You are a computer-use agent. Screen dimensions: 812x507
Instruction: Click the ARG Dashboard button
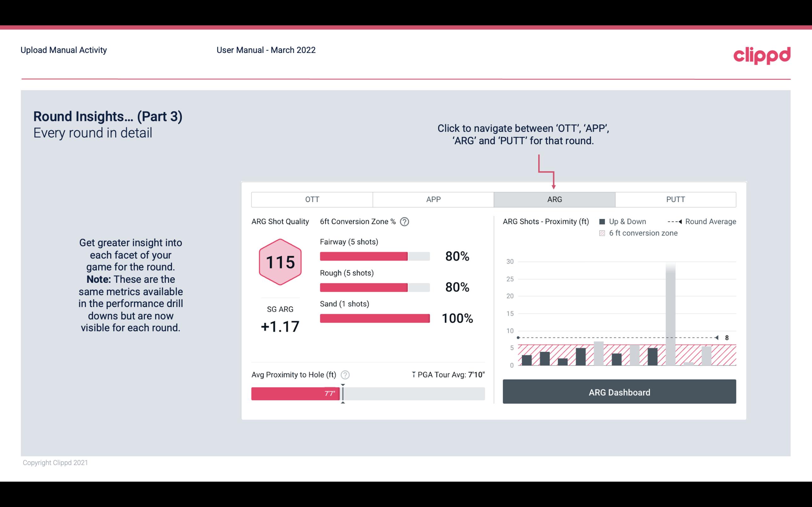(x=620, y=392)
